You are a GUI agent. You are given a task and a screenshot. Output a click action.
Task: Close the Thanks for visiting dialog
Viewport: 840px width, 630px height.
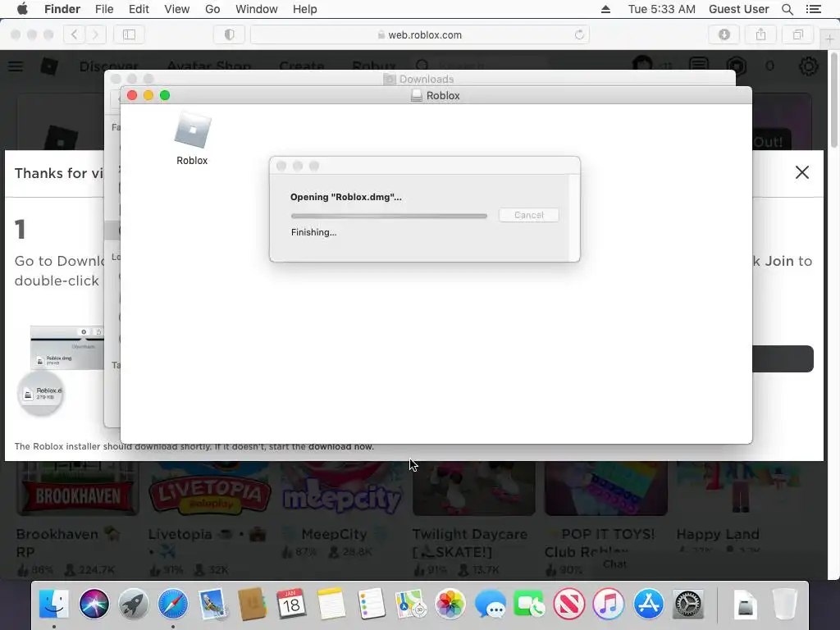(x=802, y=172)
